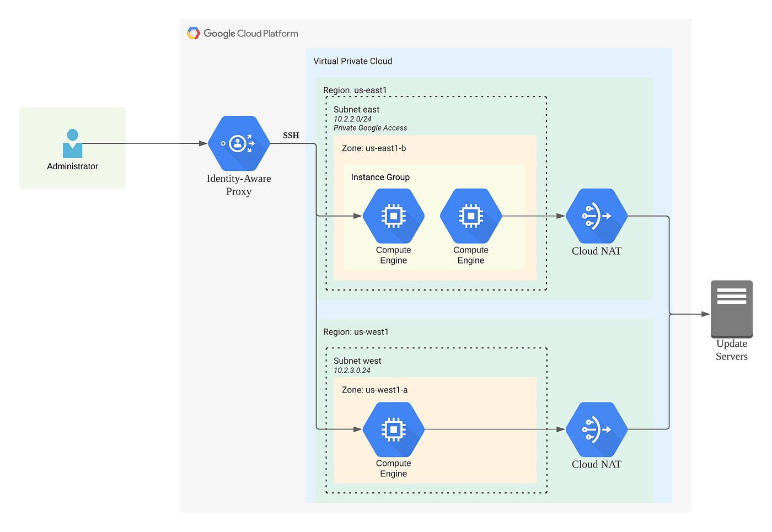Select the 10.2.3.0.24 subnet address text
The height and width of the screenshot is (532, 772).
[x=353, y=370]
